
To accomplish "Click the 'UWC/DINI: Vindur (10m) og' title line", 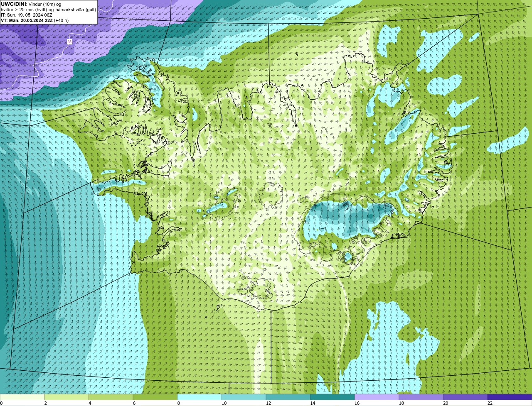I will tap(31, 4).
